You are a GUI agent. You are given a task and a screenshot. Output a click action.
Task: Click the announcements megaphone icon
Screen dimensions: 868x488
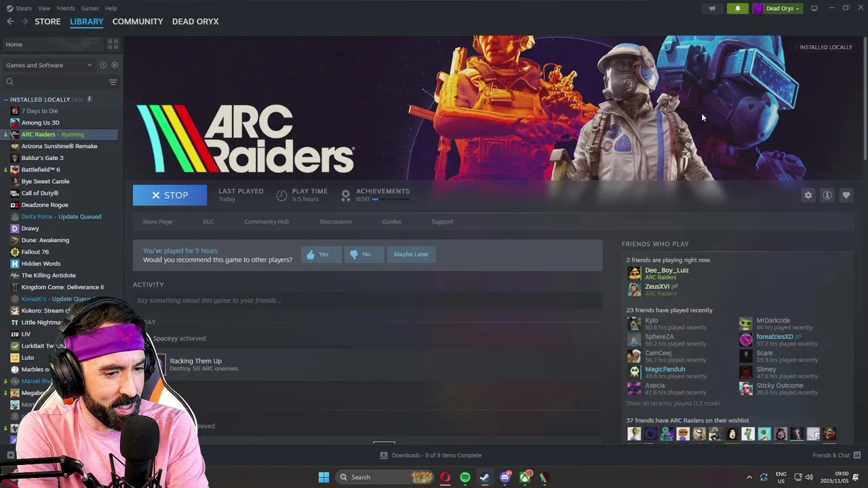coord(712,8)
